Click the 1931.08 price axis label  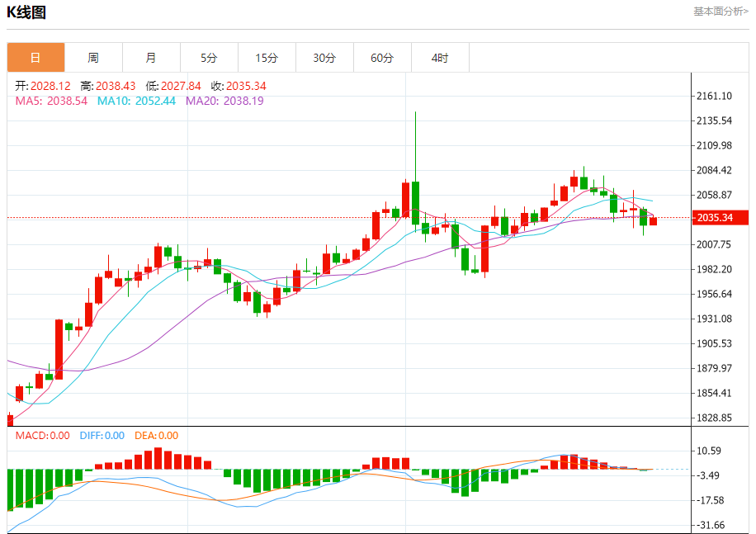pyautogui.click(x=714, y=319)
